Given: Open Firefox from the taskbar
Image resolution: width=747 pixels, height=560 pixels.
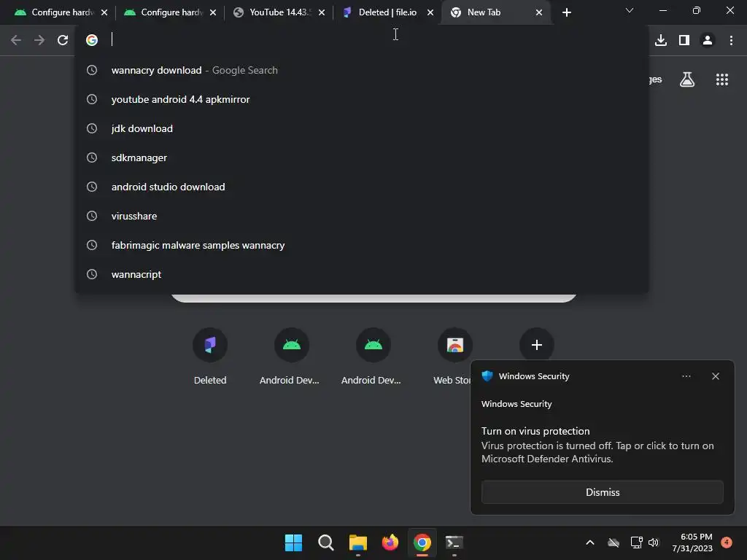Looking at the screenshot, I should coord(390,542).
